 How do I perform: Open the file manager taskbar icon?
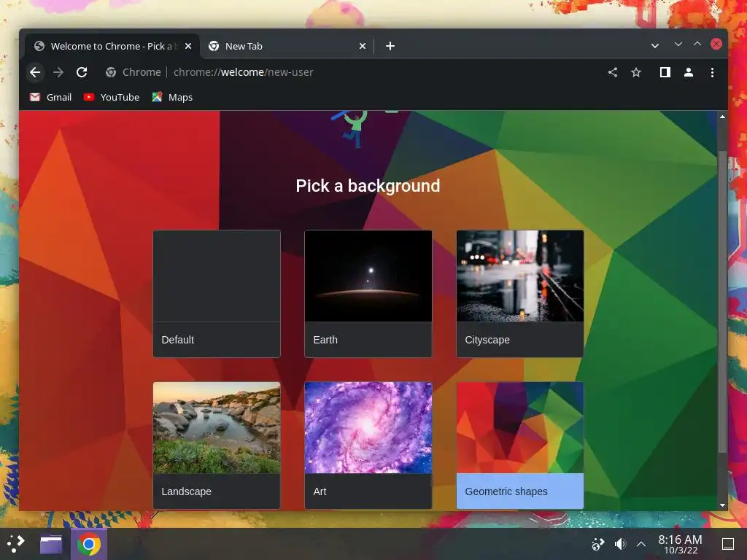pos(51,544)
